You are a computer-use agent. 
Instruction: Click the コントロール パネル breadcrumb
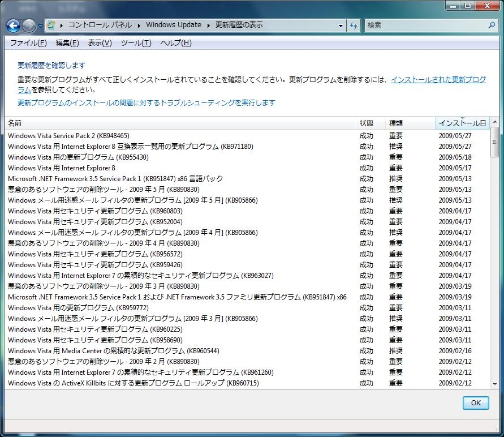pyautogui.click(x=100, y=25)
